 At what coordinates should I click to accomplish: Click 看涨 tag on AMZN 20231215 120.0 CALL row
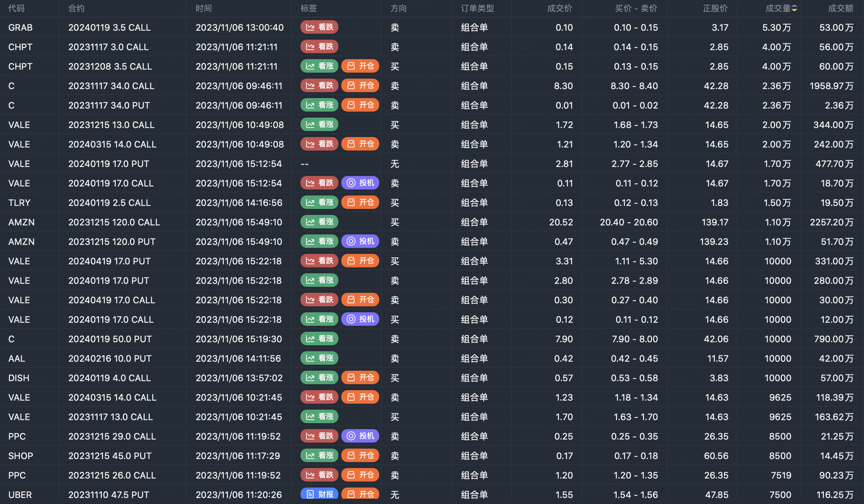tap(320, 222)
